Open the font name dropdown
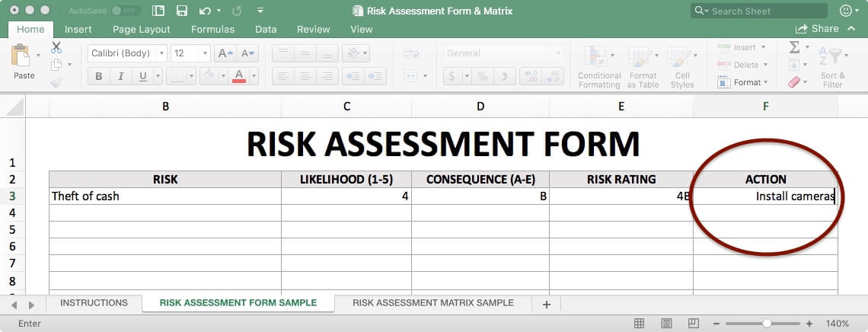The image size is (868, 332). click(161, 53)
